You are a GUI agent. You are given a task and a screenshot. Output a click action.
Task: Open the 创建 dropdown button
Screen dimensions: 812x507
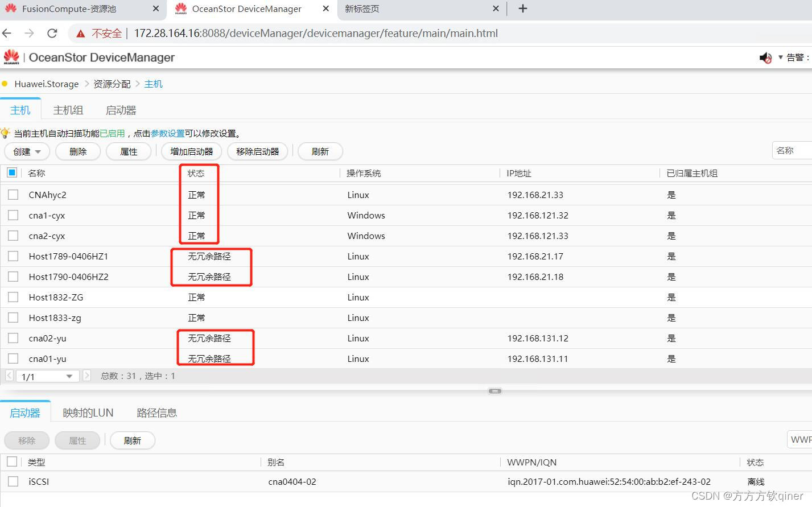click(27, 151)
